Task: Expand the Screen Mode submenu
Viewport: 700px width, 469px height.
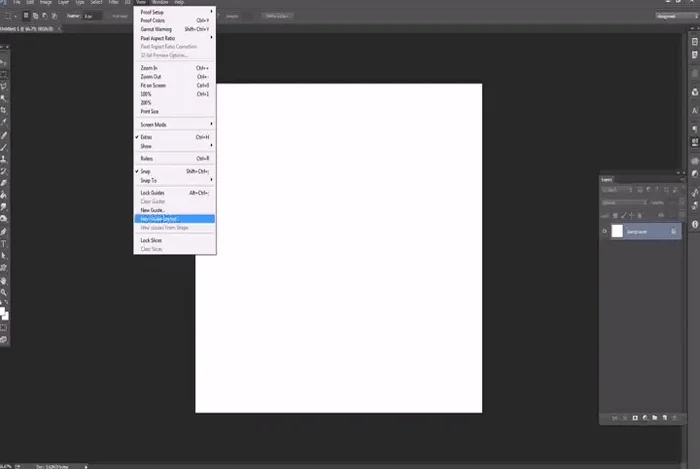Action: click(x=175, y=125)
